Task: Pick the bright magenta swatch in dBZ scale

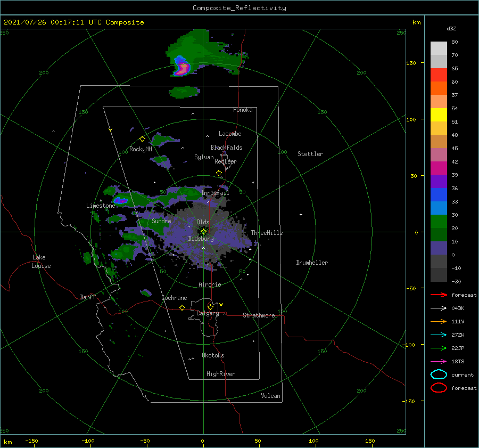Action: [439, 168]
